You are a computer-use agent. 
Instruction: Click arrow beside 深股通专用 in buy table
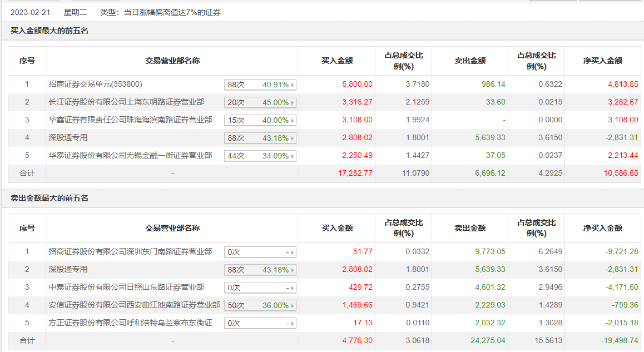point(293,138)
